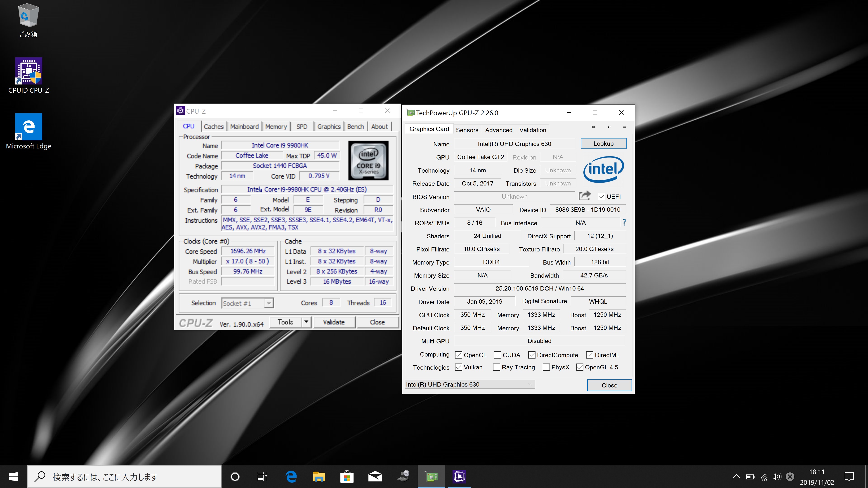The height and width of the screenshot is (488, 868).
Task: Launch Edge from the taskbar
Action: 291,476
